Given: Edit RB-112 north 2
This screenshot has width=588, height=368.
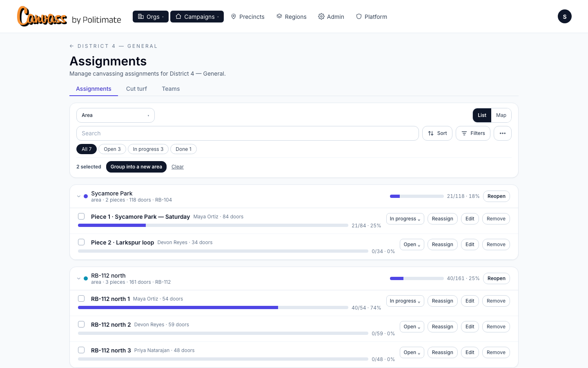Looking at the screenshot, I should coord(470,327).
